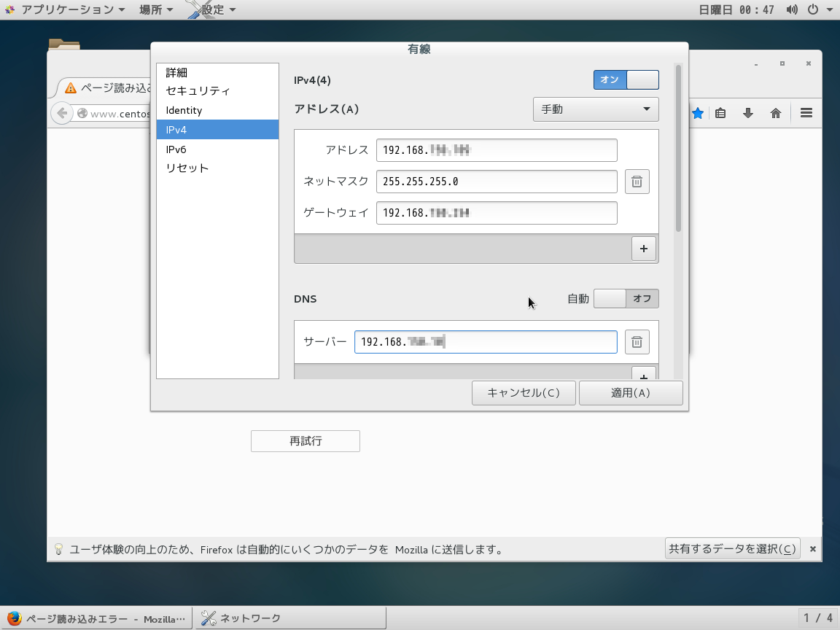Click the ゲートウェイ input field
This screenshot has height=630, width=840.
tap(497, 213)
